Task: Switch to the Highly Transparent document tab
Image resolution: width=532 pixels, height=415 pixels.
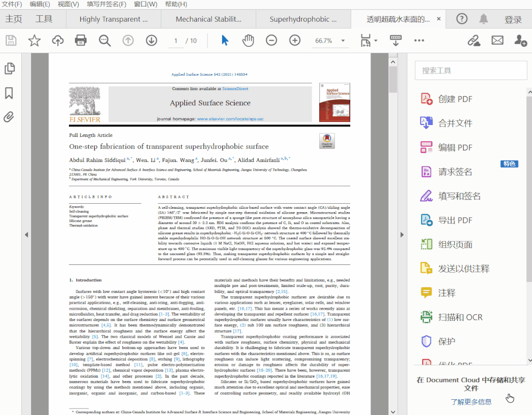Action: pos(114,19)
